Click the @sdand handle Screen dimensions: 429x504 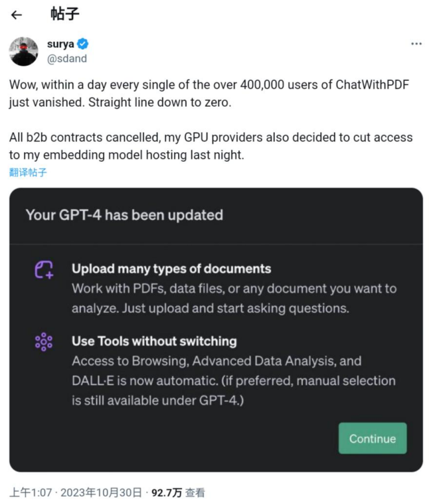pyautogui.click(x=67, y=58)
